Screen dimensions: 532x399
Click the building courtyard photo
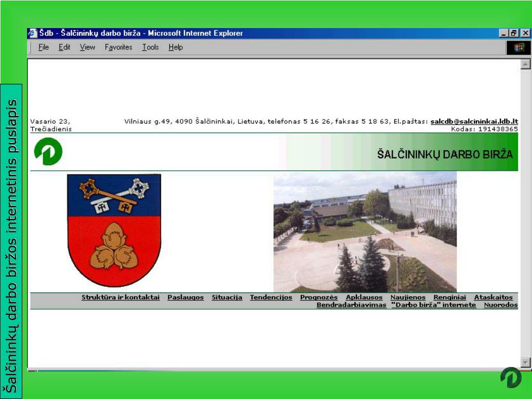tap(365, 232)
